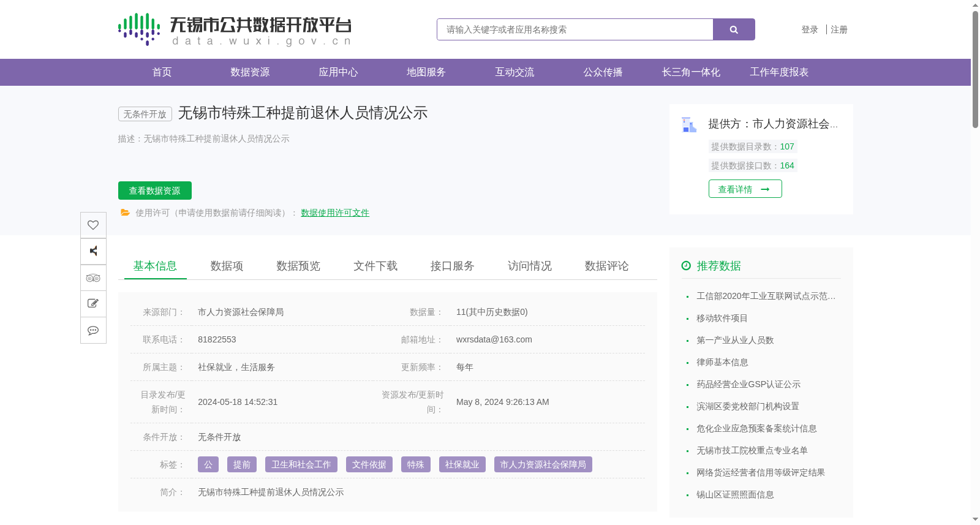Open 公众传播 navigation item
Screen dimensions: 980x525
(x=603, y=72)
